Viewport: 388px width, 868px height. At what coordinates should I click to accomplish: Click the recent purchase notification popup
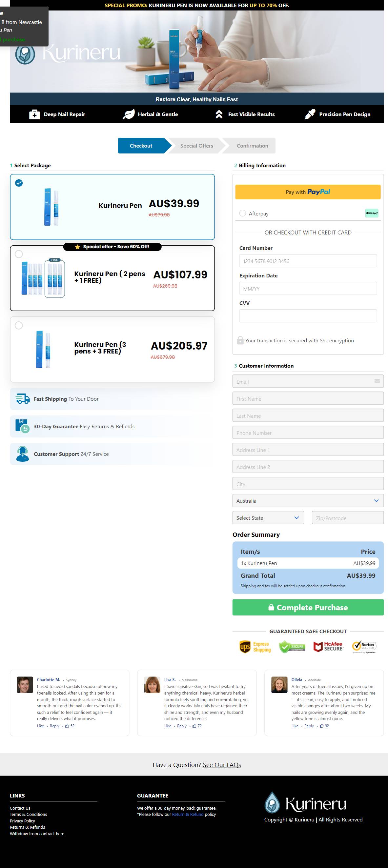24,26
